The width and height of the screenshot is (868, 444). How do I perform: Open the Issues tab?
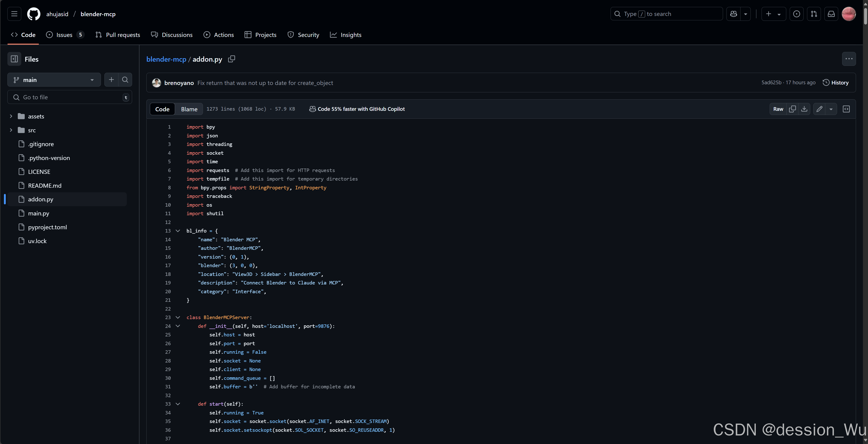click(x=64, y=35)
